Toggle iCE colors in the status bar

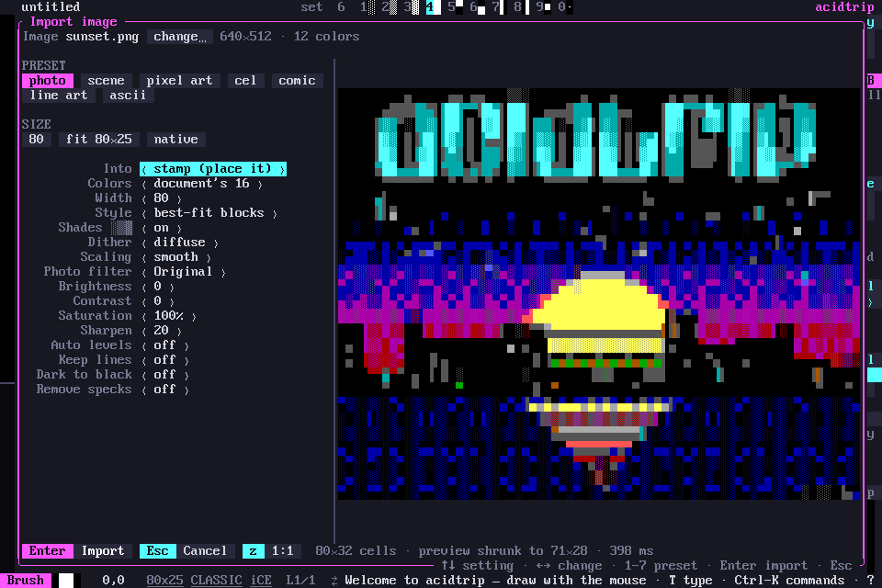coord(261,580)
